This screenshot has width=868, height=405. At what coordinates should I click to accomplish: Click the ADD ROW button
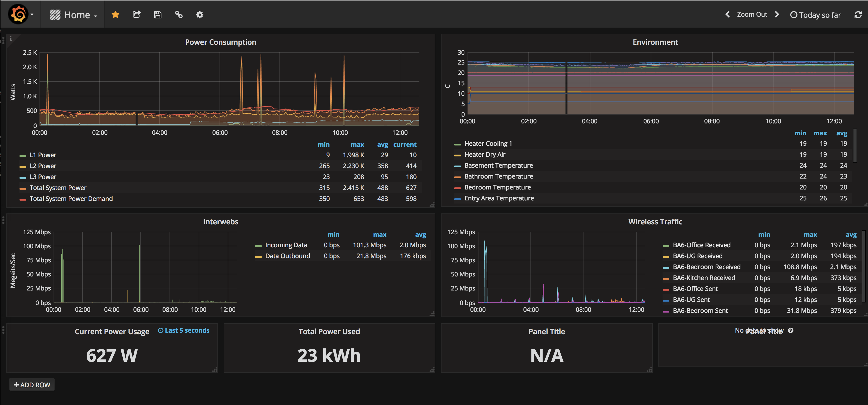tap(32, 385)
